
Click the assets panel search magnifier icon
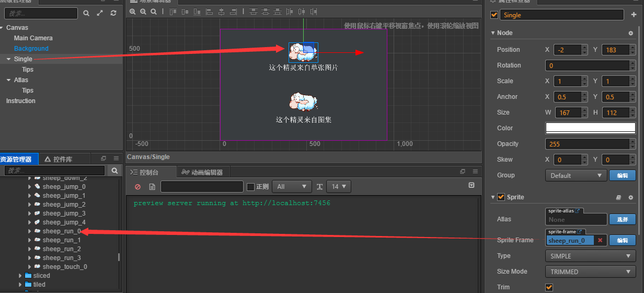click(x=115, y=171)
